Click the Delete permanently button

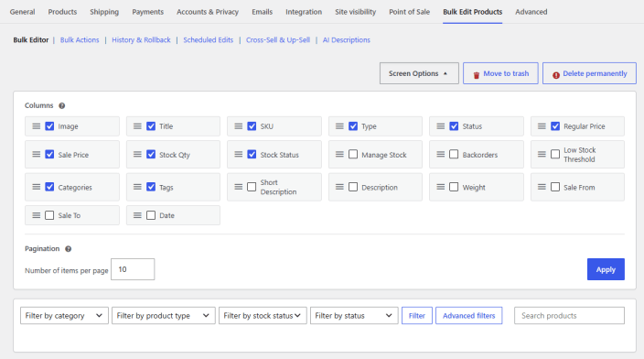(x=589, y=73)
